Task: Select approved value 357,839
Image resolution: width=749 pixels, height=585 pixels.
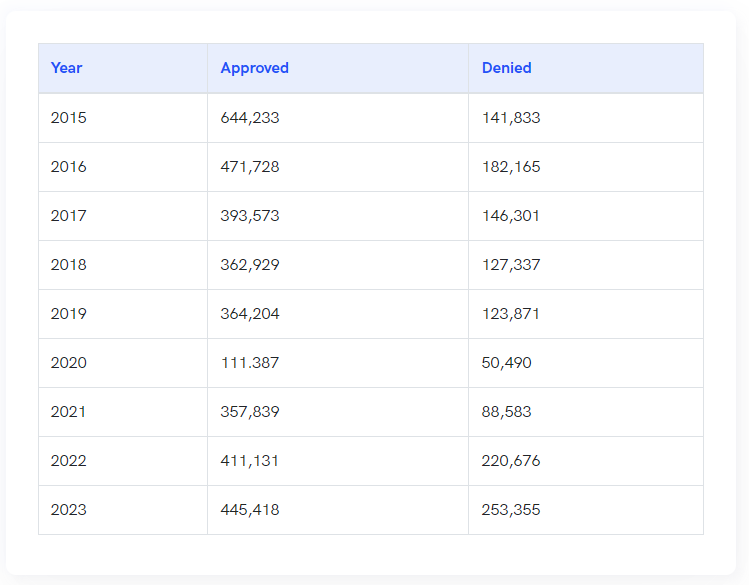Action: 250,412
